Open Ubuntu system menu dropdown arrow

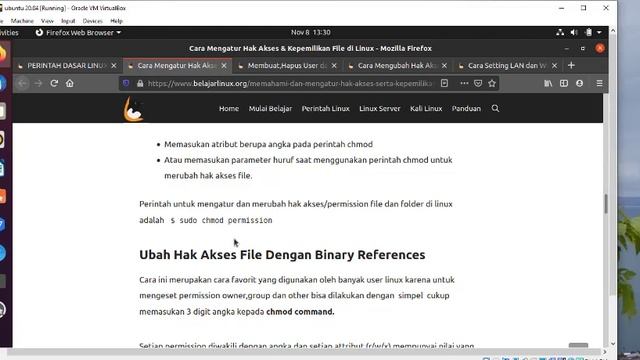599,32
